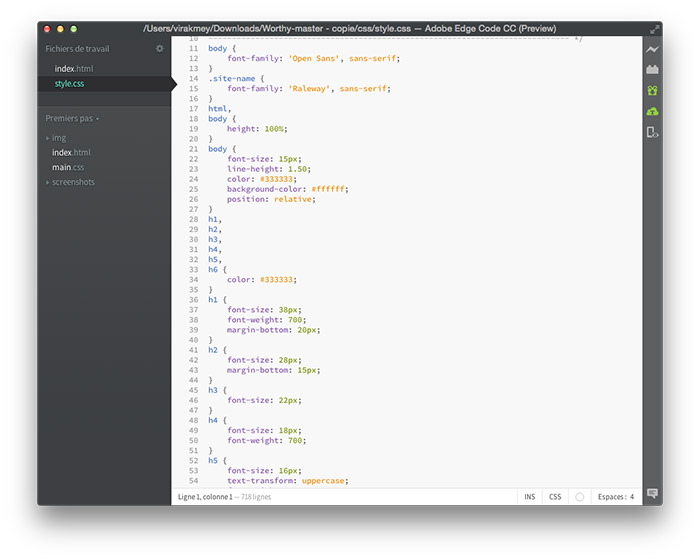The image size is (700, 559).
Task: Toggle Espaces indentation type label
Action: coord(612,497)
